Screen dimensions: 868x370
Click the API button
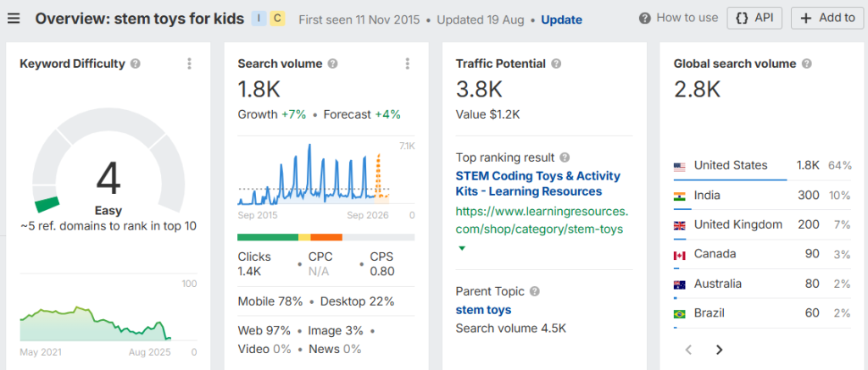(754, 18)
